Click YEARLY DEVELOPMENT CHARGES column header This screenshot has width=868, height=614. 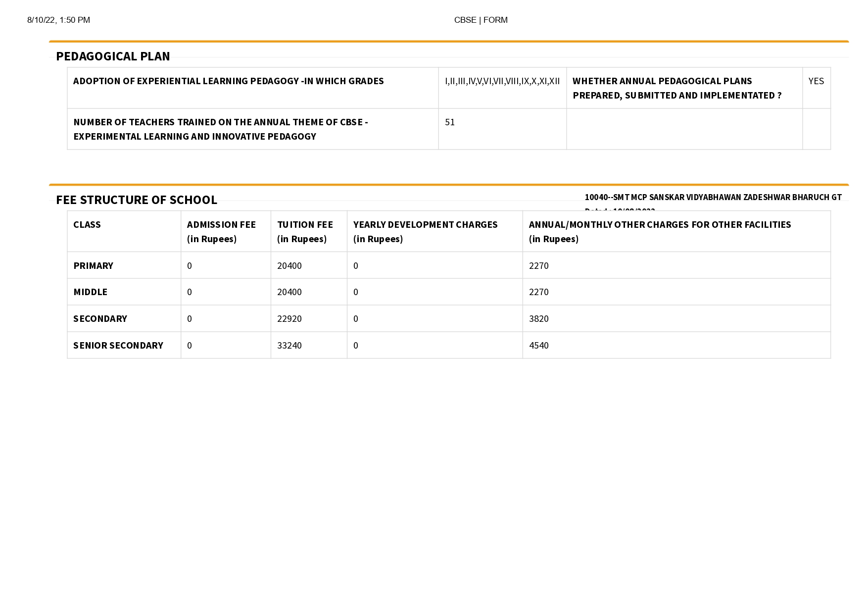coord(425,232)
